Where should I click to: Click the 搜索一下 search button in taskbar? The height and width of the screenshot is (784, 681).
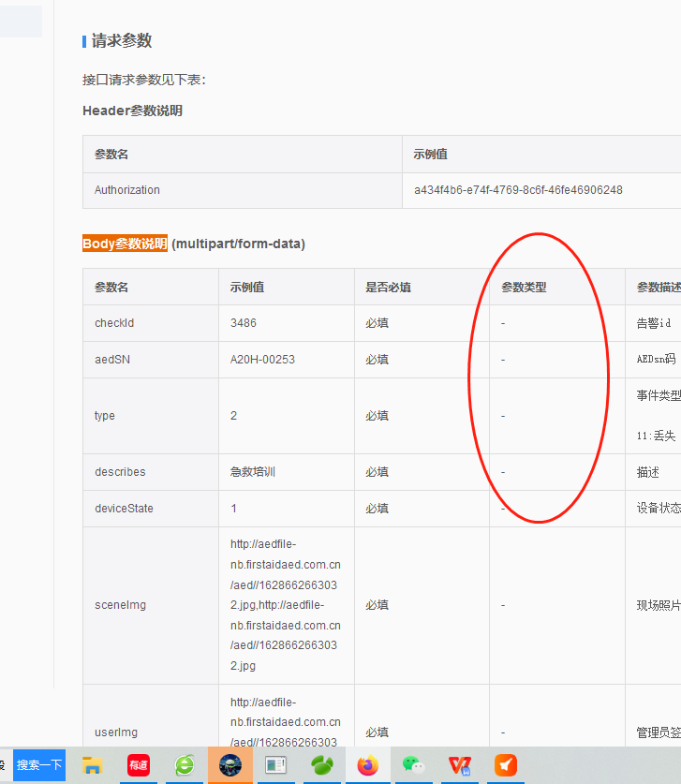tap(39, 765)
